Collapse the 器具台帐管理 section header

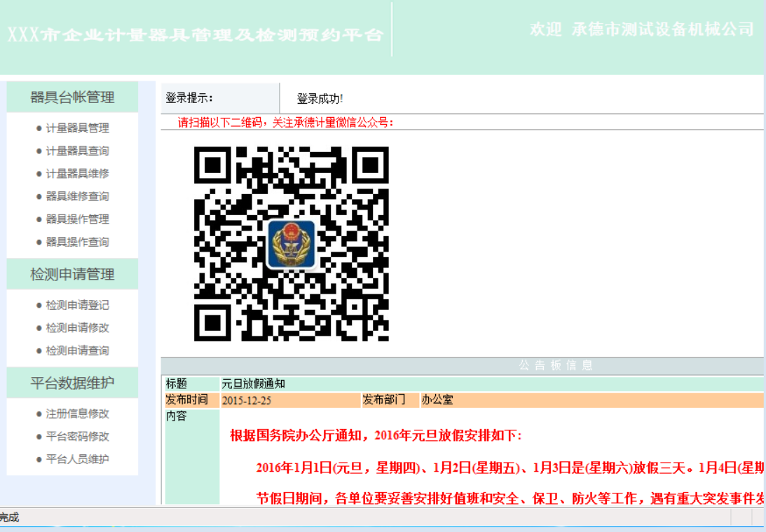(x=72, y=97)
